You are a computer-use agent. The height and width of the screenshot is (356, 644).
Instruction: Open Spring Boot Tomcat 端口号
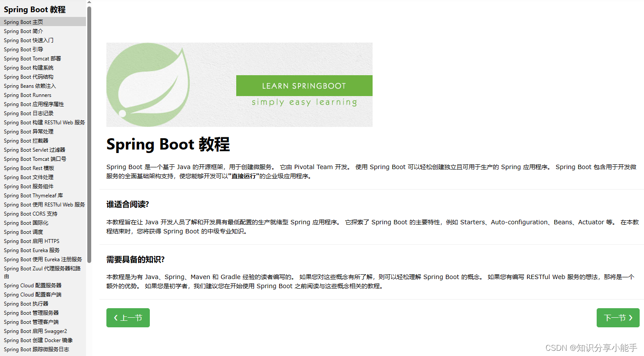coord(35,159)
